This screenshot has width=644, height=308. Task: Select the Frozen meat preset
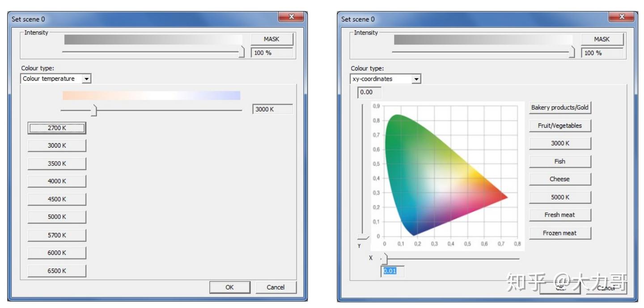pos(560,233)
